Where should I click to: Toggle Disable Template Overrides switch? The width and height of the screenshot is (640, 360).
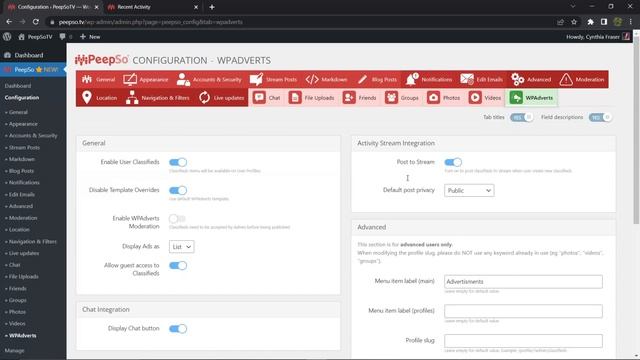[x=178, y=190]
